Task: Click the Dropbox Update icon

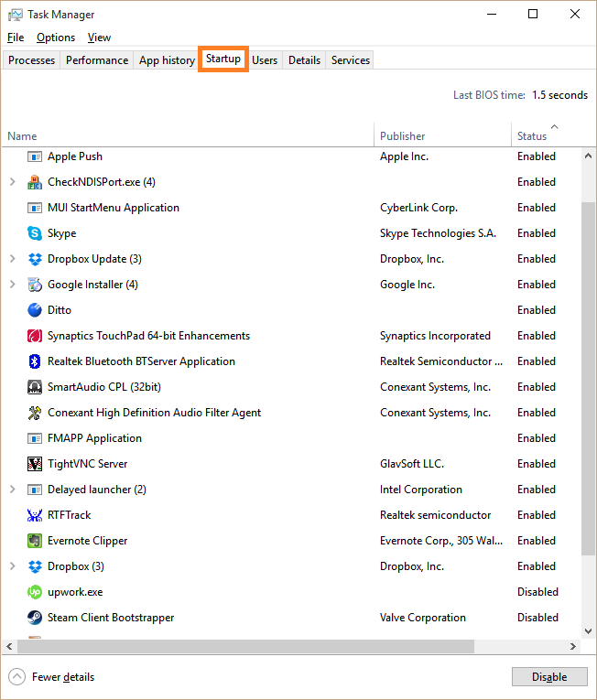Action: coord(35,259)
